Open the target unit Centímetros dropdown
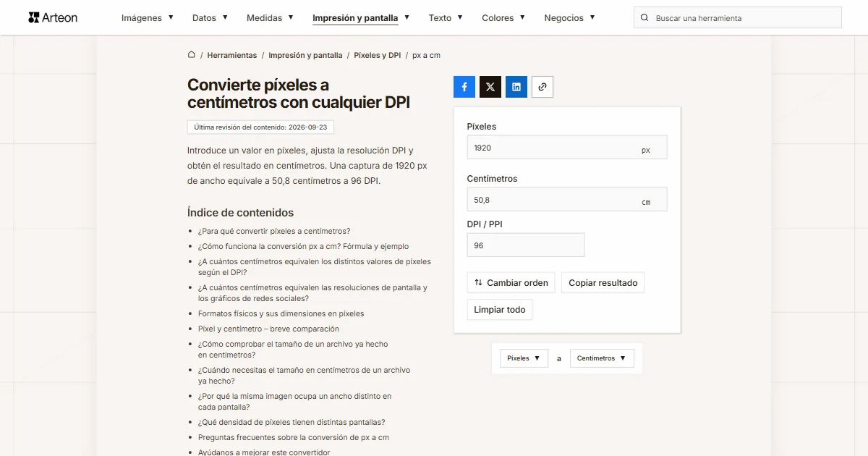 click(x=602, y=358)
